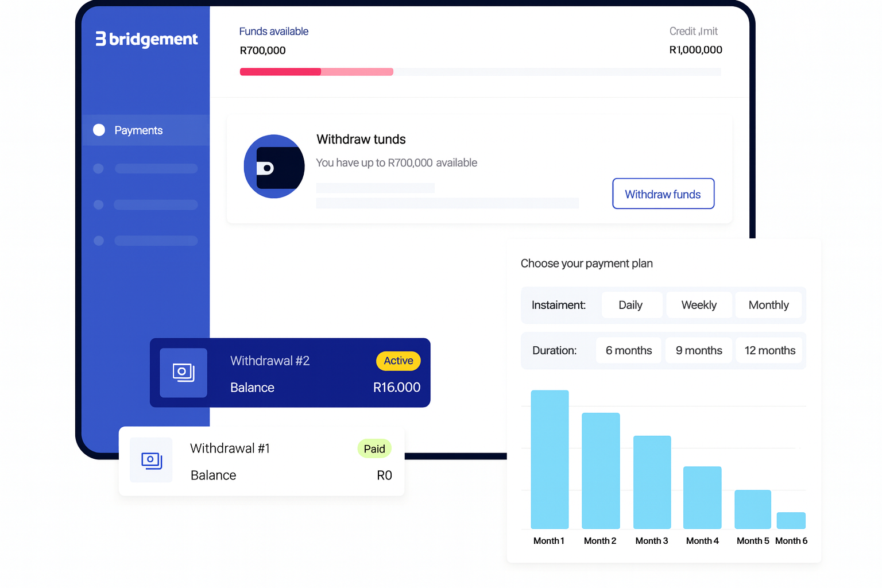Viewport: 882px width, 588px height.
Task: Click the Month 1 bar in chart
Action: click(x=550, y=459)
